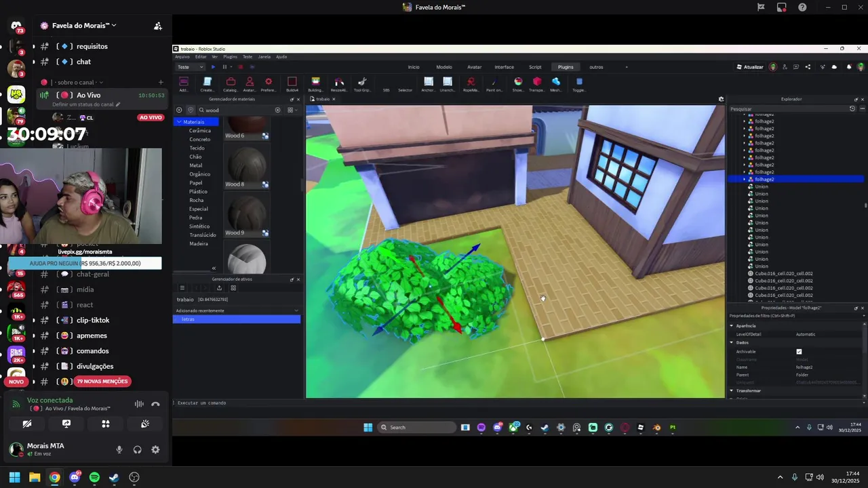This screenshot has width=868, height=488.
Task: Click the red Stop test button
Action: point(240,67)
